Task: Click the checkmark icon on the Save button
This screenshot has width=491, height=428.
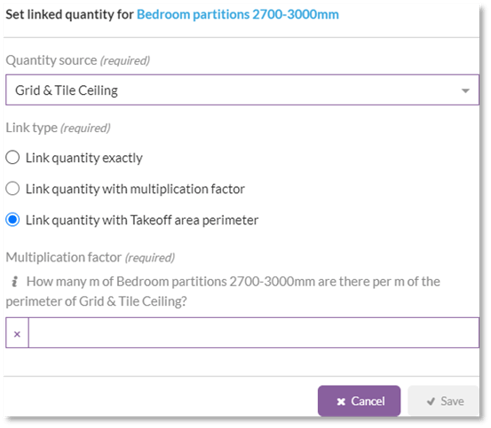Action: tap(431, 401)
